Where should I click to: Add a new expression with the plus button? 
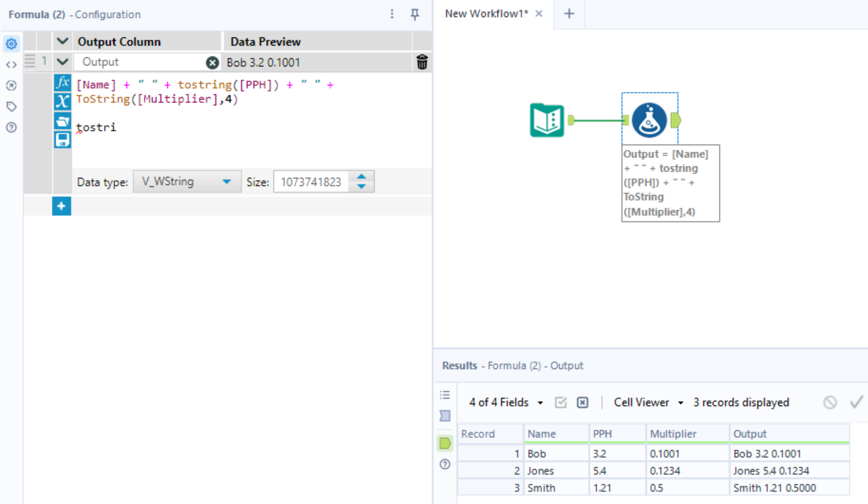[x=61, y=205]
